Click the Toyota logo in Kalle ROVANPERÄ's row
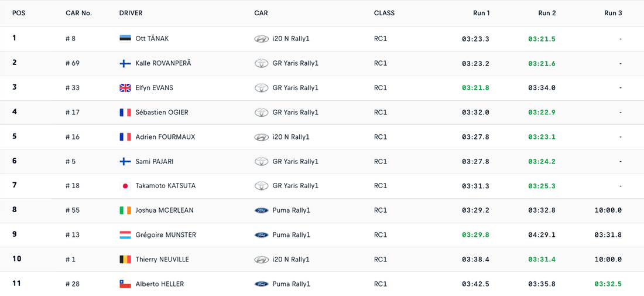Viewport: 644px width, 296px height. [x=261, y=63]
